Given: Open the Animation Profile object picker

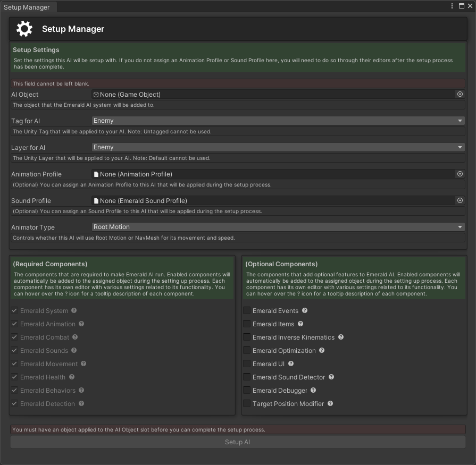Looking at the screenshot, I should coord(460,174).
